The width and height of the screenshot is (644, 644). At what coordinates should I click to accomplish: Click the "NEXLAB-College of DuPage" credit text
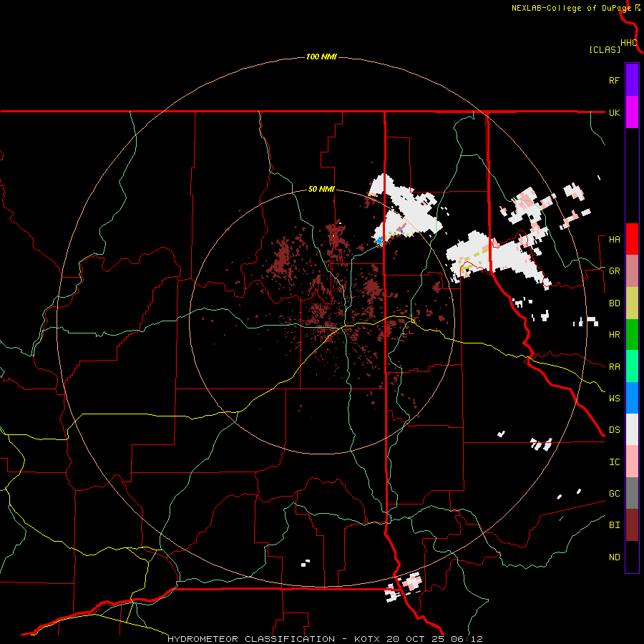pos(571,8)
